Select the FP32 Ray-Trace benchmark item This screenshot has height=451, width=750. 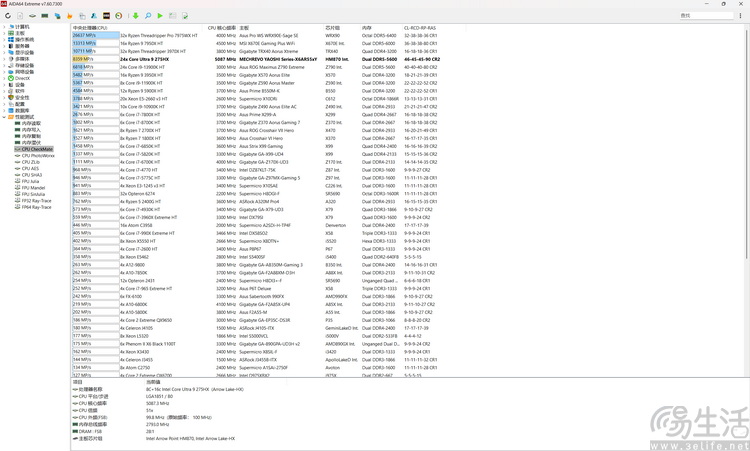tap(33, 201)
